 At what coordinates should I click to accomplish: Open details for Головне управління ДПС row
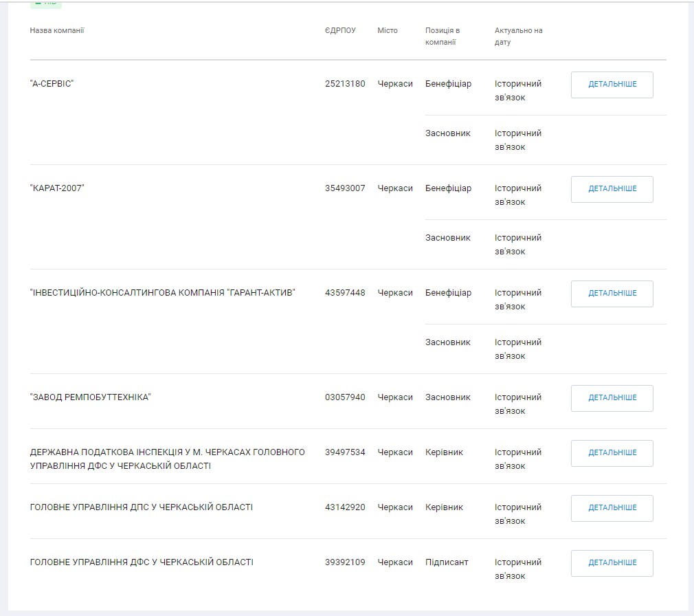click(x=612, y=508)
